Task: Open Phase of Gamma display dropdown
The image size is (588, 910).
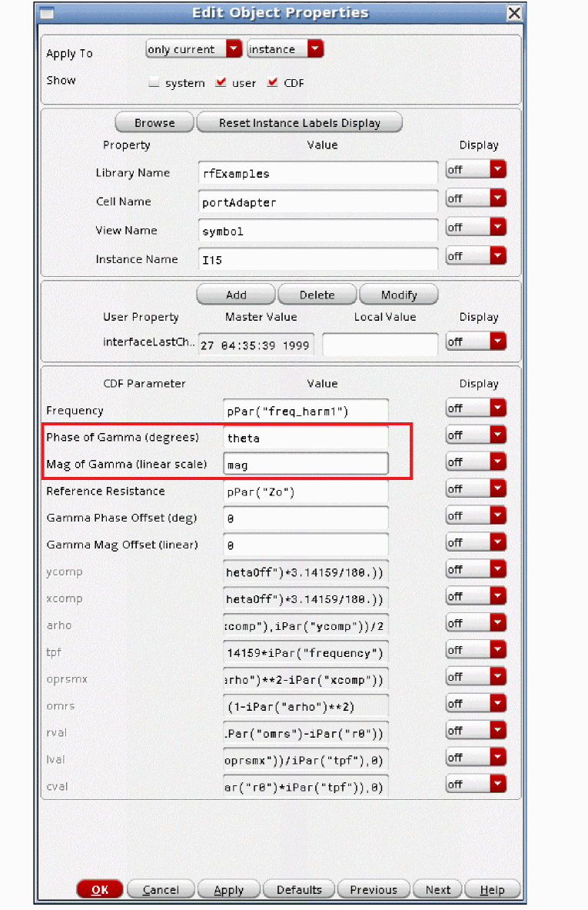Action: click(476, 435)
